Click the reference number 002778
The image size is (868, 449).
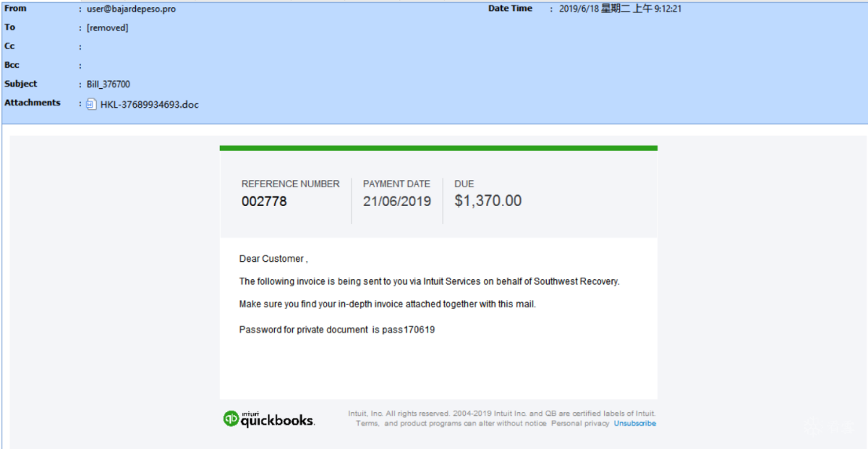(x=264, y=202)
